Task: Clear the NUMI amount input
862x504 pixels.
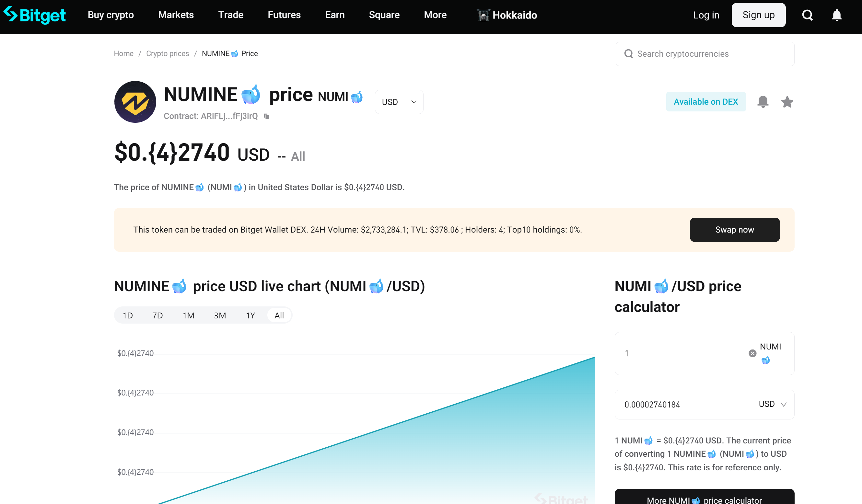Action: click(x=752, y=353)
